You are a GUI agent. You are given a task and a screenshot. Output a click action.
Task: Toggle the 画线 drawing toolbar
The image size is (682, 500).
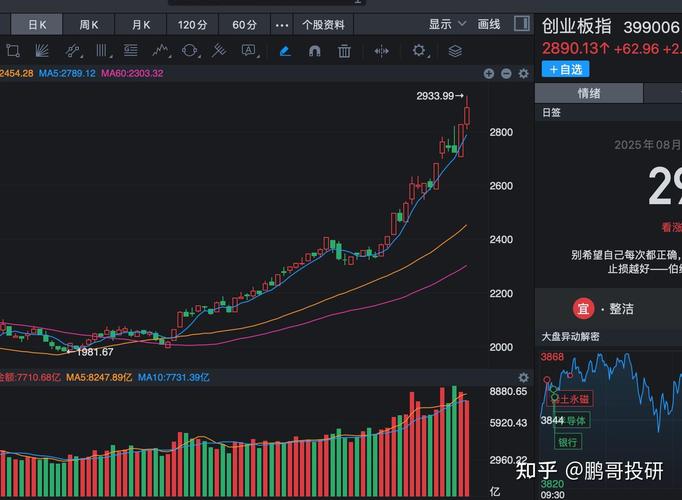click(488, 24)
